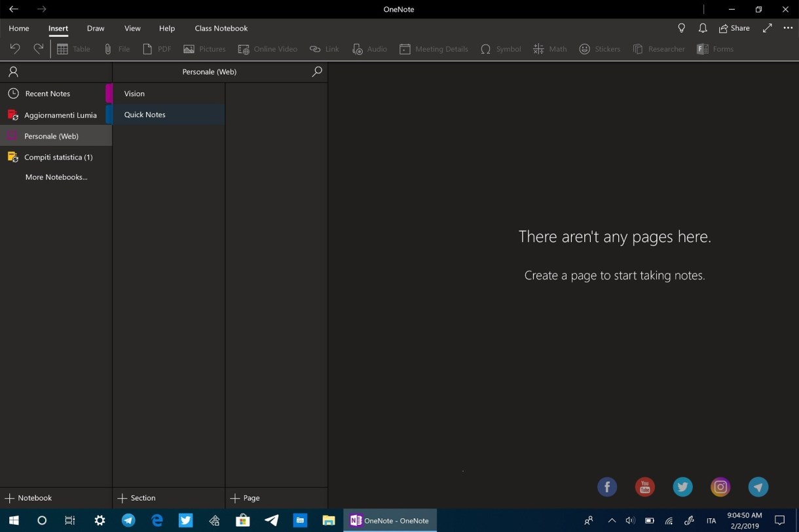Select the Insert tab
799x532 pixels.
click(x=58, y=28)
